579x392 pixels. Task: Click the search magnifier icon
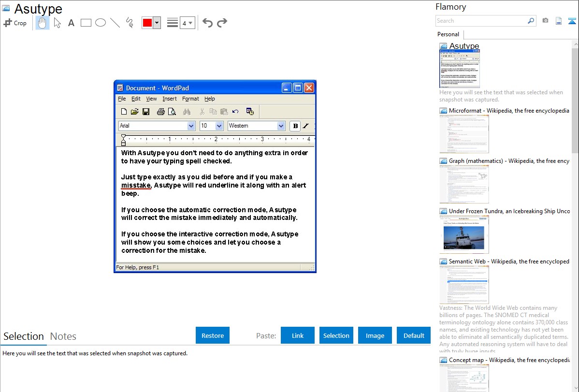[531, 21]
